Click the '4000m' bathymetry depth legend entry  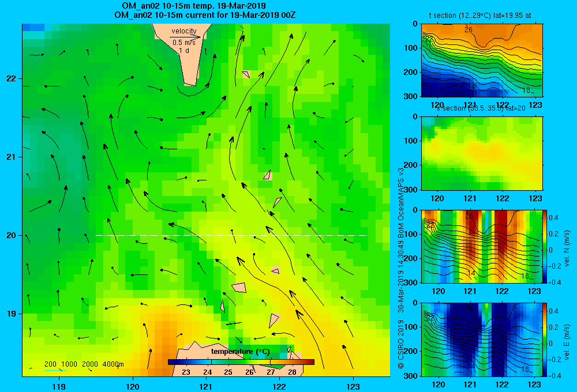[x=113, y=364]
